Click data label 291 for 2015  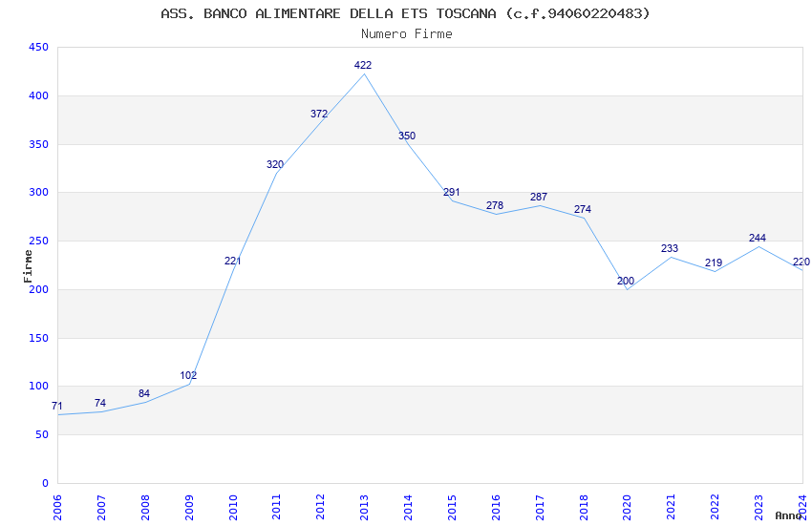(451, 193)
